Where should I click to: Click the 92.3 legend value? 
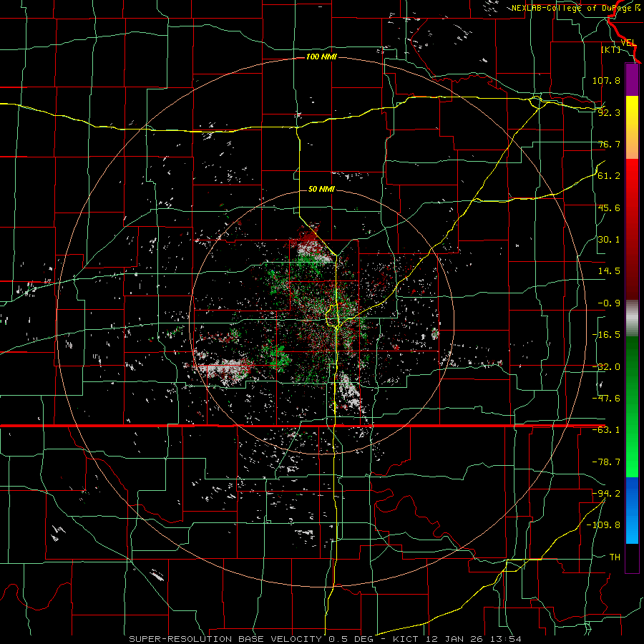point(609,112)
